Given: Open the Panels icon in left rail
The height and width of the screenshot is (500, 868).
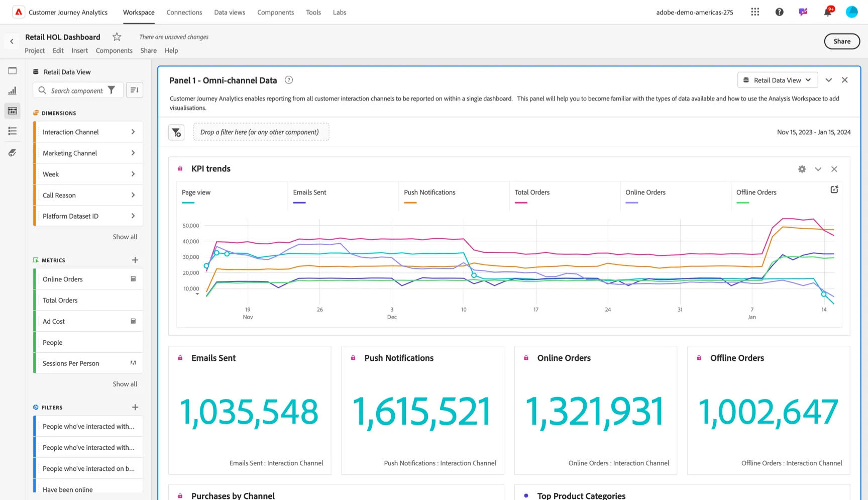Looking at the screenshot, I should [x=13, y=71].
